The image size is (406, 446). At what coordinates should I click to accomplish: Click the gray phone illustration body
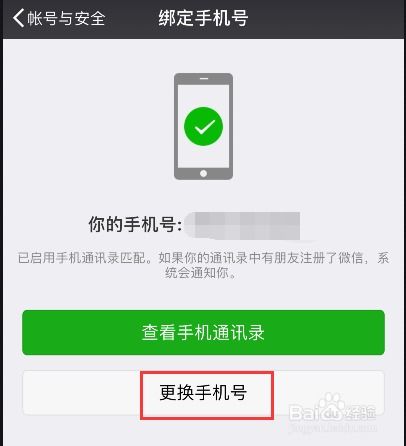(203, 126)
